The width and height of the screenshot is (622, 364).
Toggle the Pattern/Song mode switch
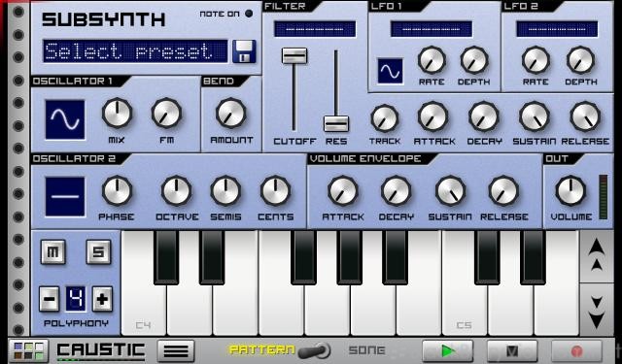pyautogui.click(x=314, y=350)
